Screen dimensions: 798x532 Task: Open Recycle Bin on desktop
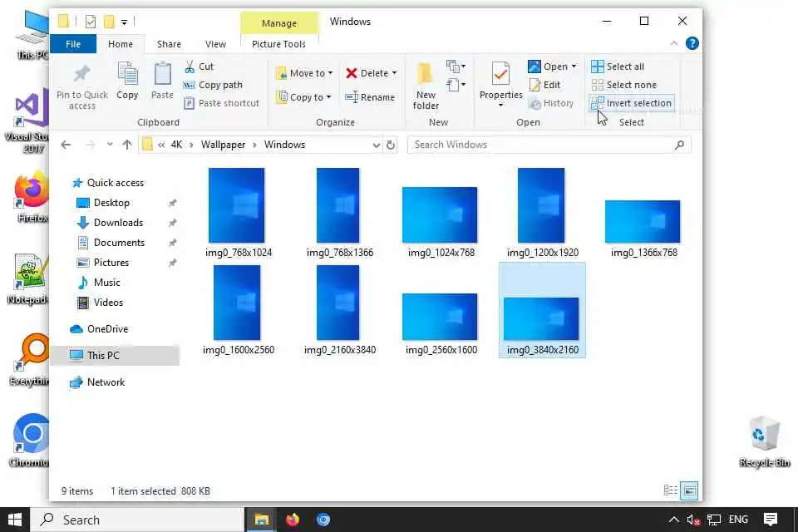point(765,441)
